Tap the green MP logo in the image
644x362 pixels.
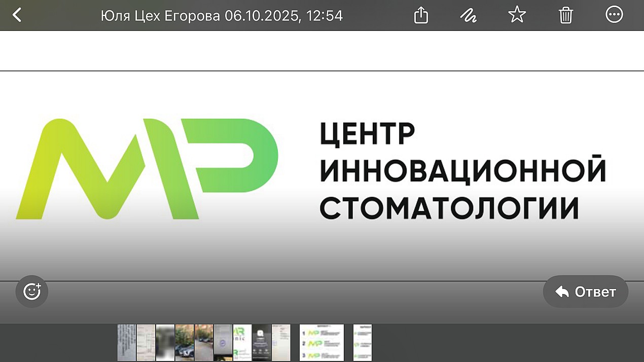point(147,169)
